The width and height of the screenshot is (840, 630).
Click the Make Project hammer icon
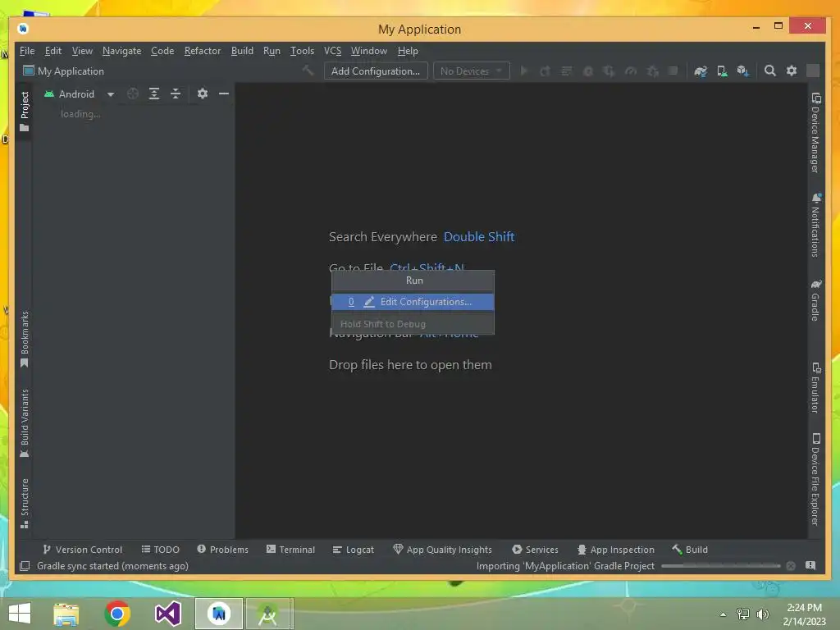(x=308, y=71)
